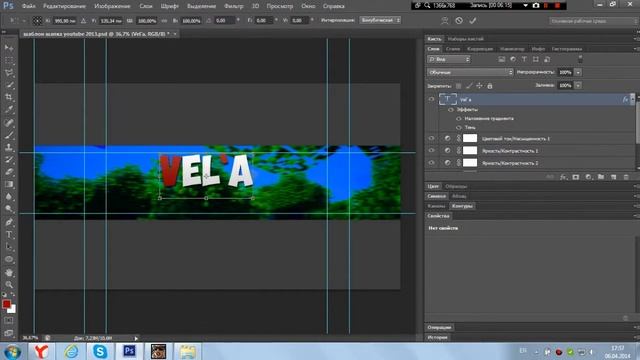Collapse VeГ'a layer effects arrow
The height and width of the screenshot is (360, 640).
[632, 99]
